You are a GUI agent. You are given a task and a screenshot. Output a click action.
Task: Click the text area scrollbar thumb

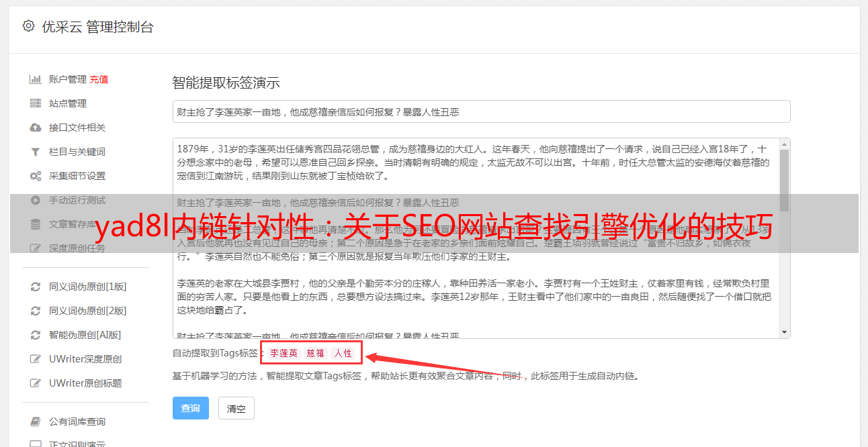pyautogui.click(x=784, y=180)
